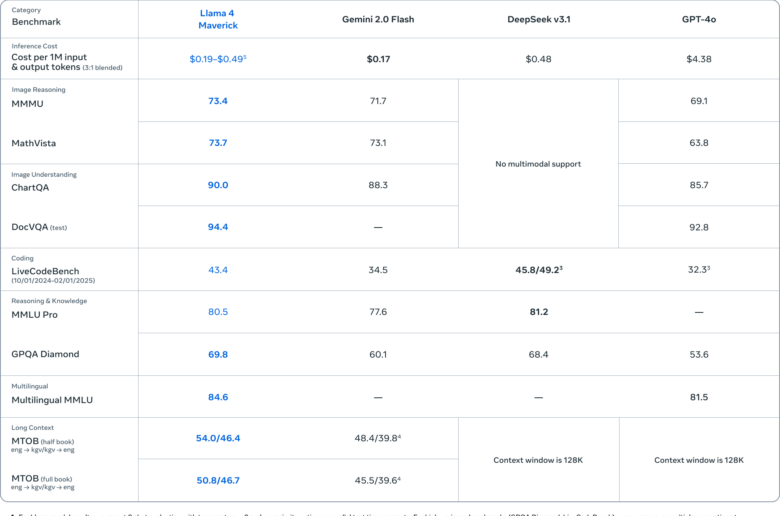Click the Image Understanding category label
The height and width of the screenshot is (516, 780).
tap(44, 175)
